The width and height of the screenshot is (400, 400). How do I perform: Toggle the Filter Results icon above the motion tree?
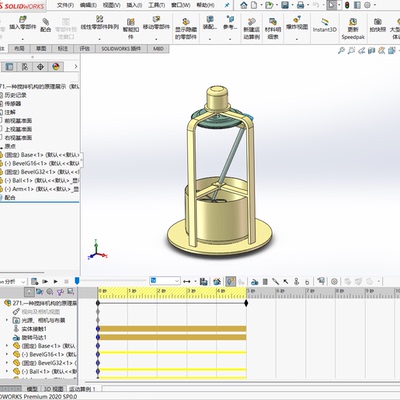click(x=70, y=292)
